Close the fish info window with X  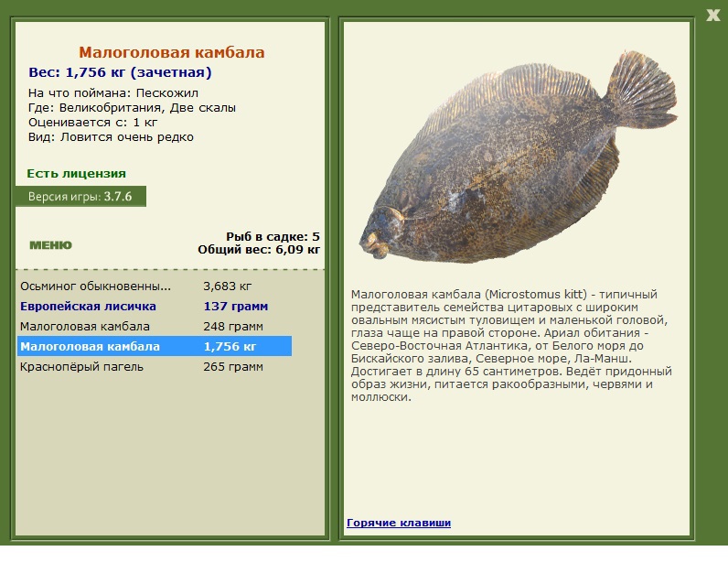(x=712, y=15)
